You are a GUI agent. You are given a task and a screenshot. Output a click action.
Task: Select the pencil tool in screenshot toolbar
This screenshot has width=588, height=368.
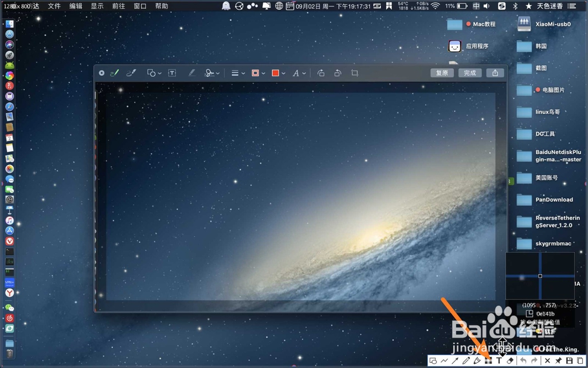[x=466, y=361]
